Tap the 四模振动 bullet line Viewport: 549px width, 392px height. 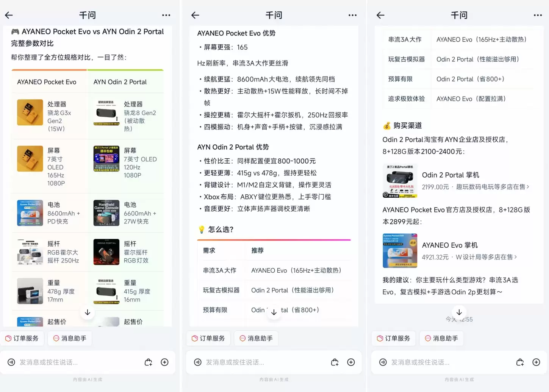tap(271, 127)
